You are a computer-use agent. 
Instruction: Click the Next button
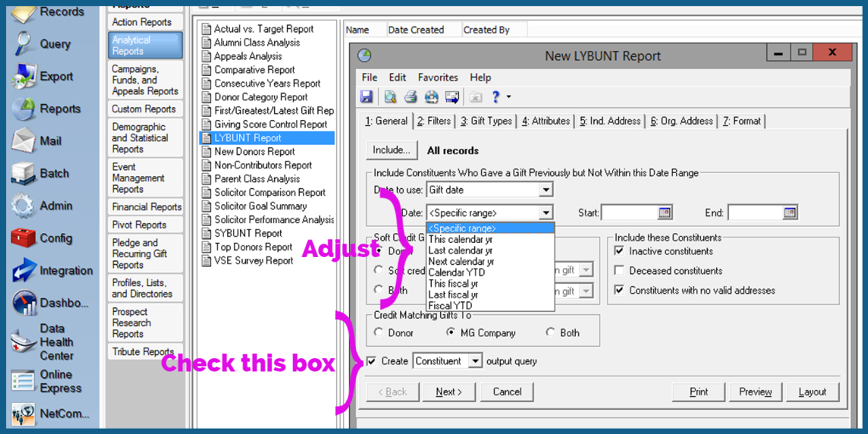449,392
